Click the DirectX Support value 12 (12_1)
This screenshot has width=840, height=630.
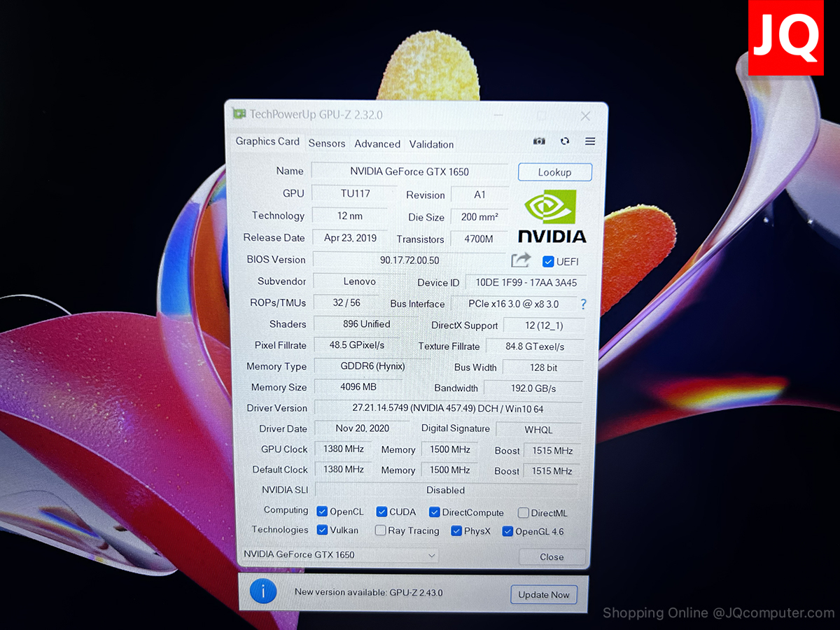pos(543,325)
